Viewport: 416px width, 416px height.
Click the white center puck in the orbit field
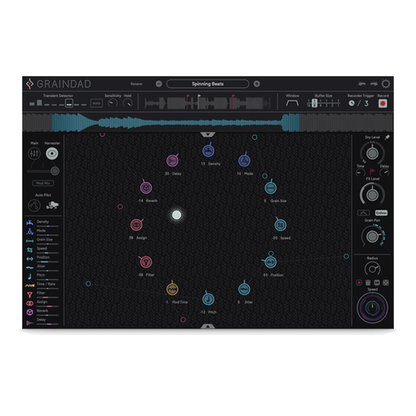pos(176,215)
